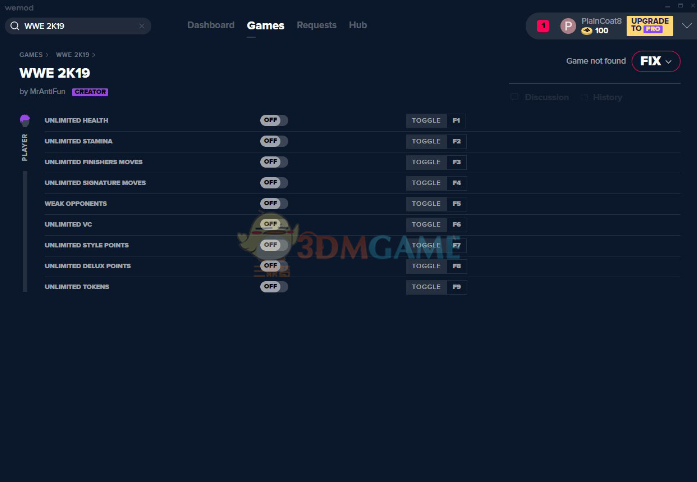Screen dimensions: 697x482
Task: Open the FIX dropdown button
Action: (x=656, y=61)
